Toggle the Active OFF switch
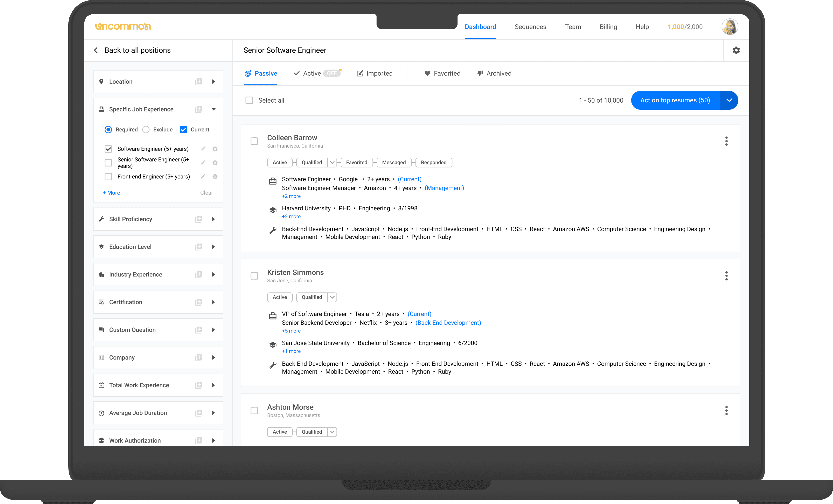833x504 pixels. (332, 73)
